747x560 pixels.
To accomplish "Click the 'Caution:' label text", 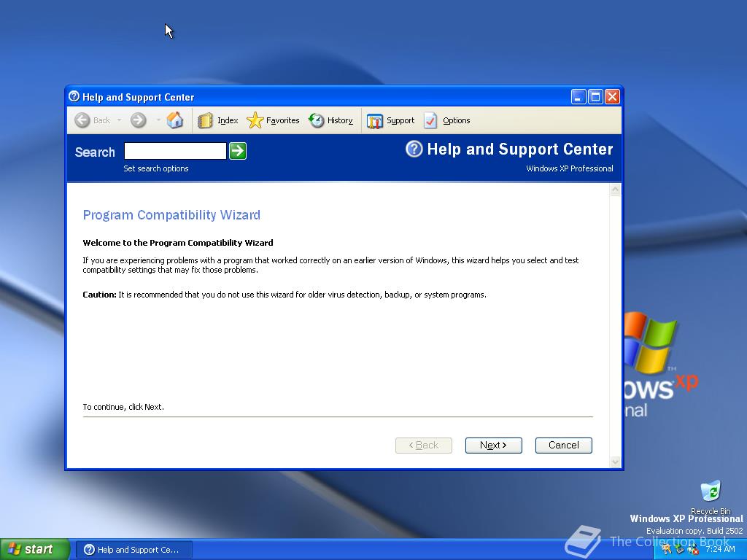I will click(99, 295).
